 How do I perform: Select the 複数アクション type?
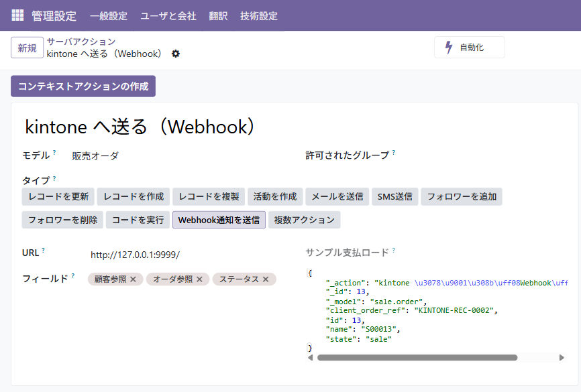pos(304,220)
